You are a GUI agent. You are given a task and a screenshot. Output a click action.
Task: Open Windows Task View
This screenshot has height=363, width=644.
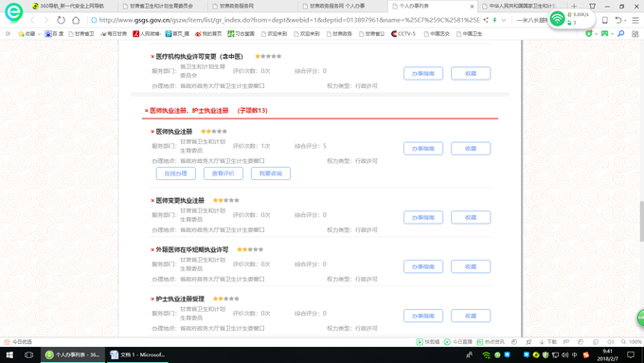point(28,354)
